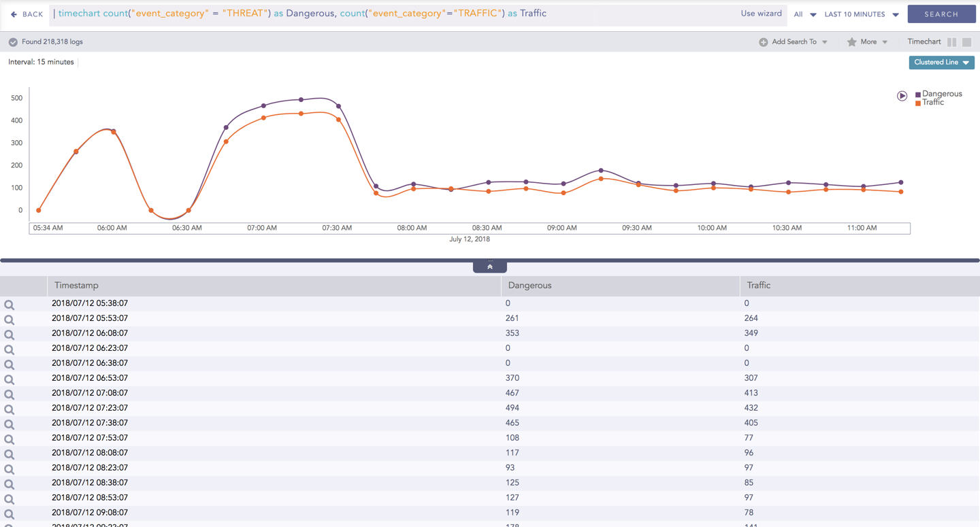Expand the All repositories dropdown
980x527 pixels.
(x=804, y=14)
